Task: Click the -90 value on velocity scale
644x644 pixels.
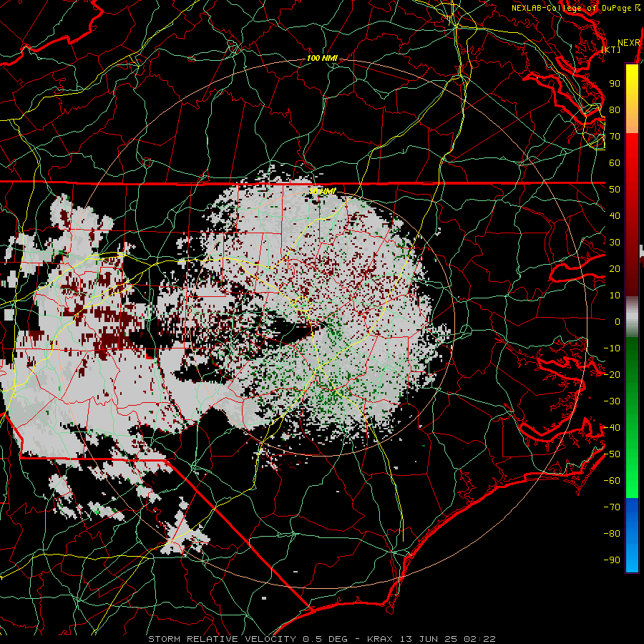Action: click(612, 560)
